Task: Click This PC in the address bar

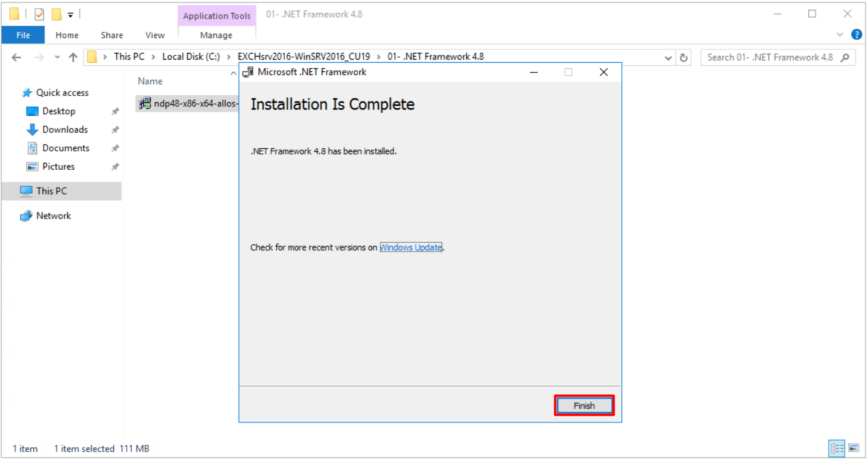Action: pyautogui.click(x=129, y=57)
